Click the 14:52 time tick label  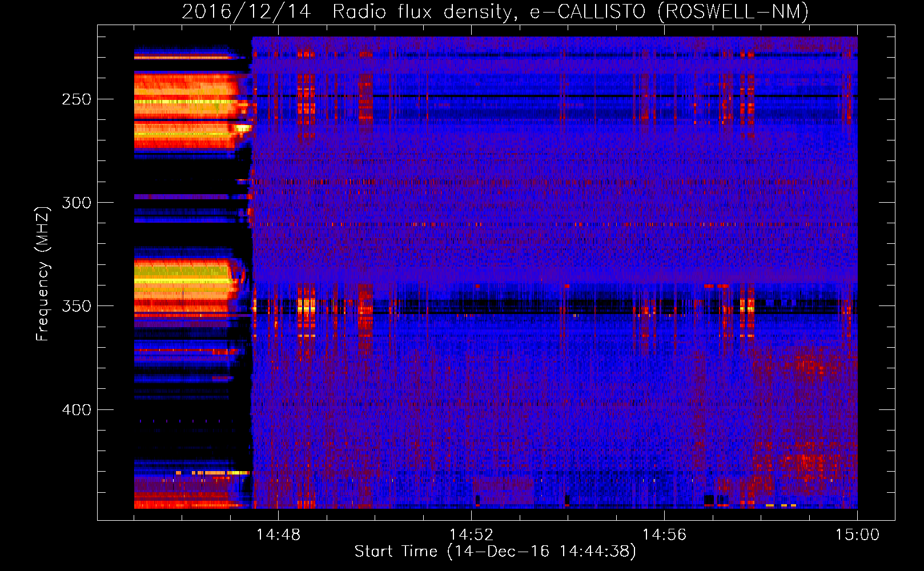coord(471,535)
